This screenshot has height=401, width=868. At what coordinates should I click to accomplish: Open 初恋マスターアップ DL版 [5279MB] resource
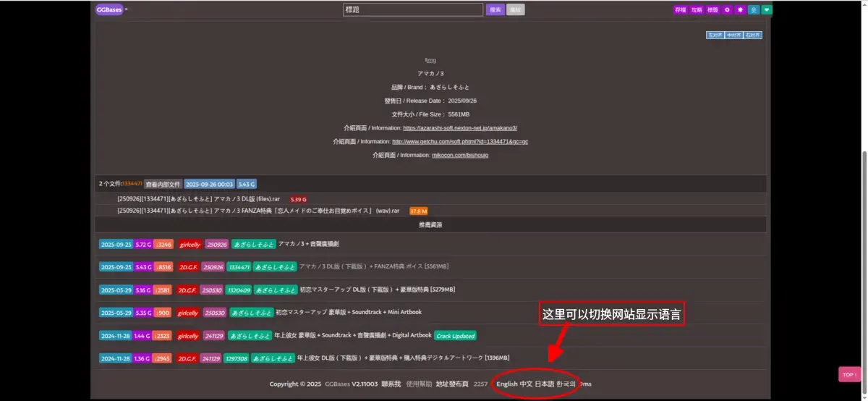click(x=377, y=290)
